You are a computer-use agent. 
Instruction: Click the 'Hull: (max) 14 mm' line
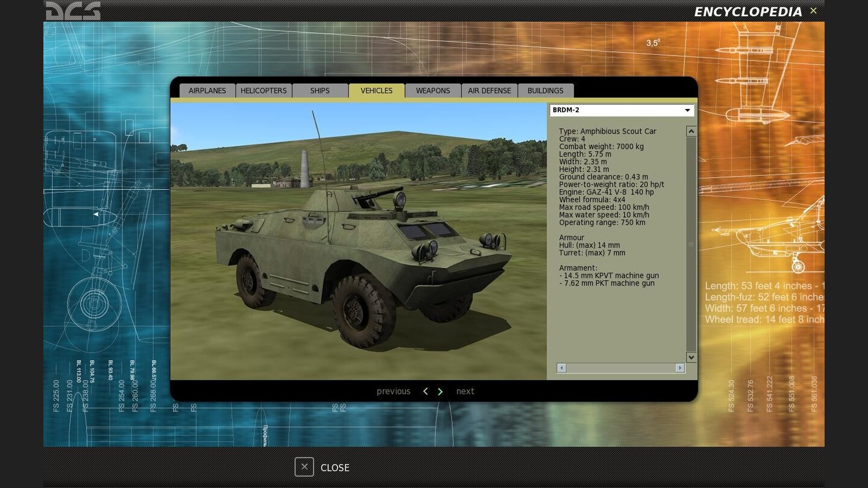tap(590, 245)
